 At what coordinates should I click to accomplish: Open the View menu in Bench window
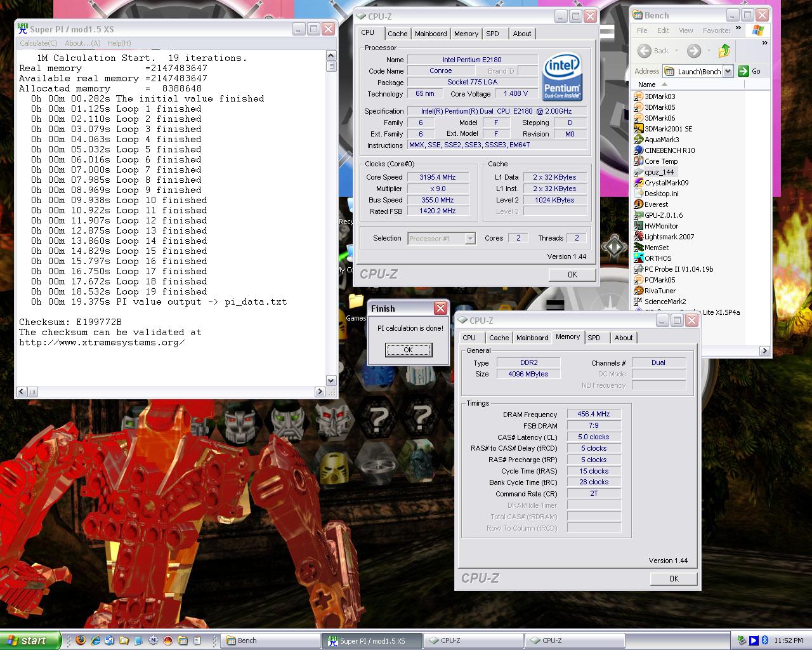(x=686, y=30)
